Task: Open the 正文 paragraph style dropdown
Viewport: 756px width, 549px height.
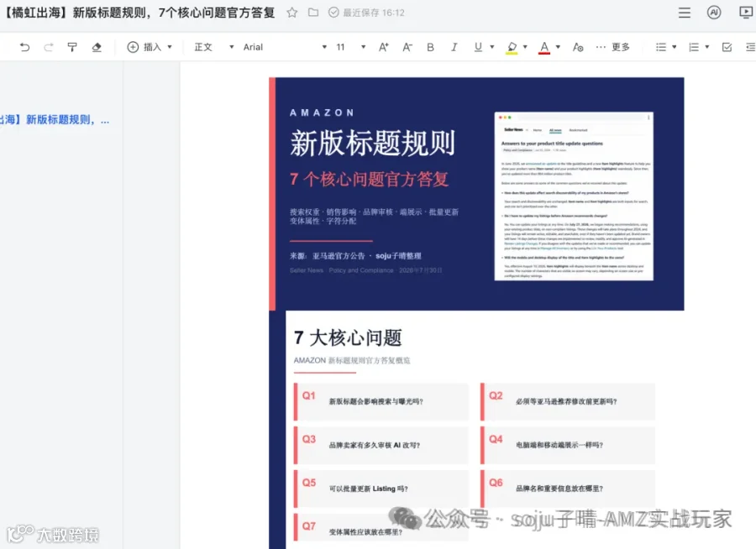Action: click(x=213, y=47)
